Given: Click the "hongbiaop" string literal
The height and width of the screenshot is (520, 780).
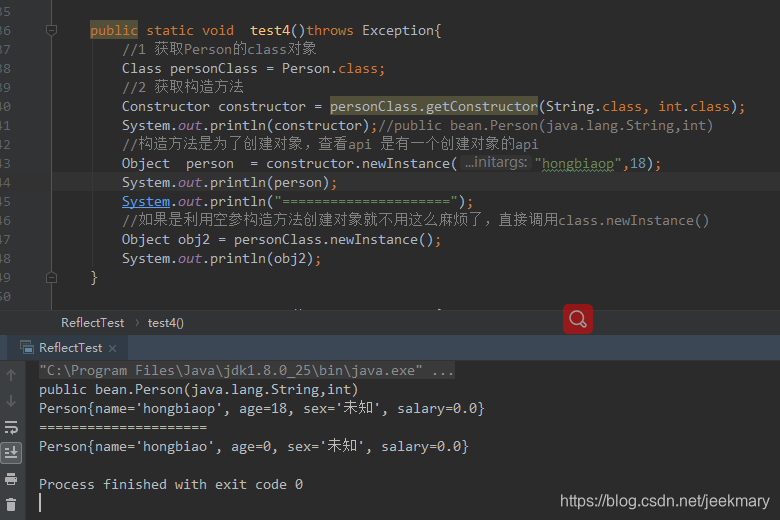Looking at the screenshot, I should (x=578, y=164).
